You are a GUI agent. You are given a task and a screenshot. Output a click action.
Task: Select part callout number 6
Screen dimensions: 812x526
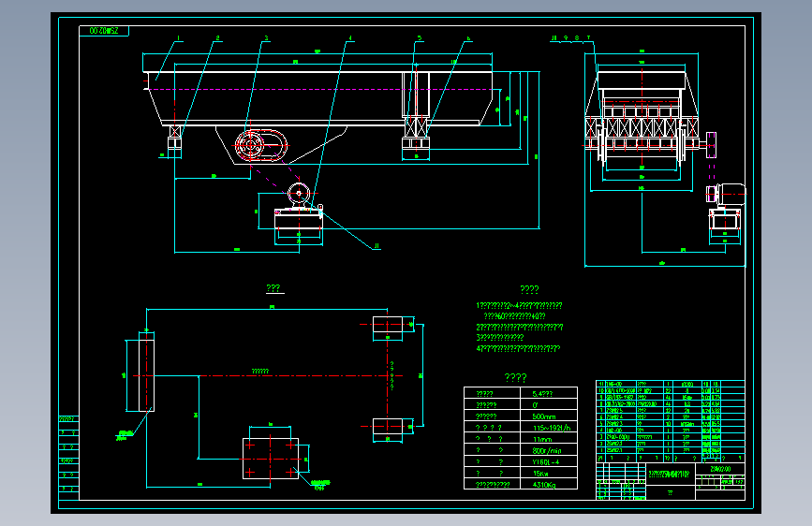point(468,38)
